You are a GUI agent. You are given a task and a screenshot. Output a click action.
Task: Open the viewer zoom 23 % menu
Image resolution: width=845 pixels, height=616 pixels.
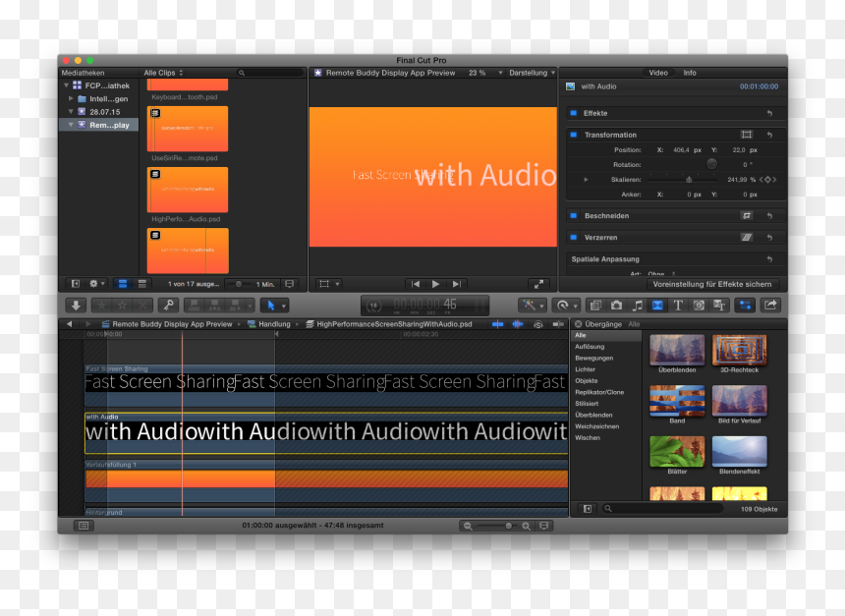point(485,73)
